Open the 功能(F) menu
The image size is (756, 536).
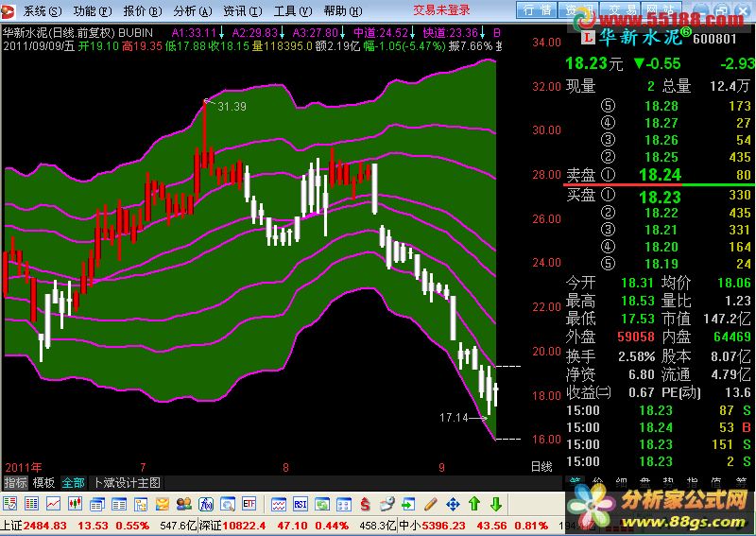point(93,10)
